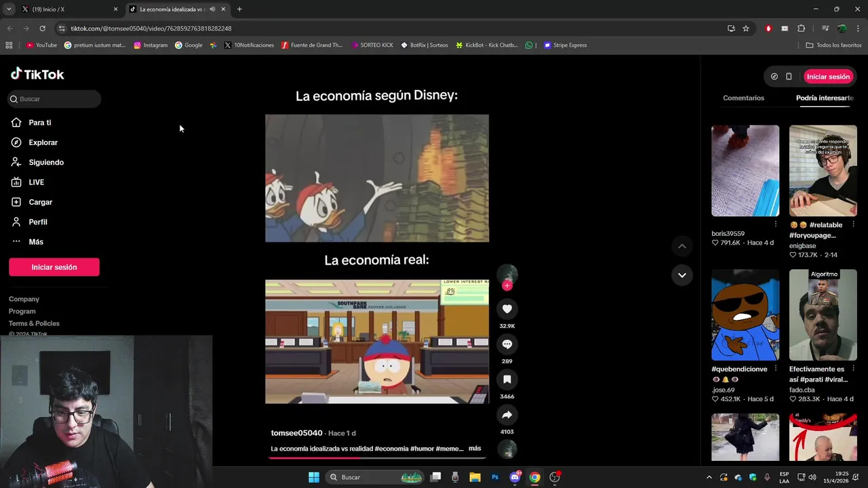Like the video with heart icon
Screen dimensions: 868x488
(507, 309)
